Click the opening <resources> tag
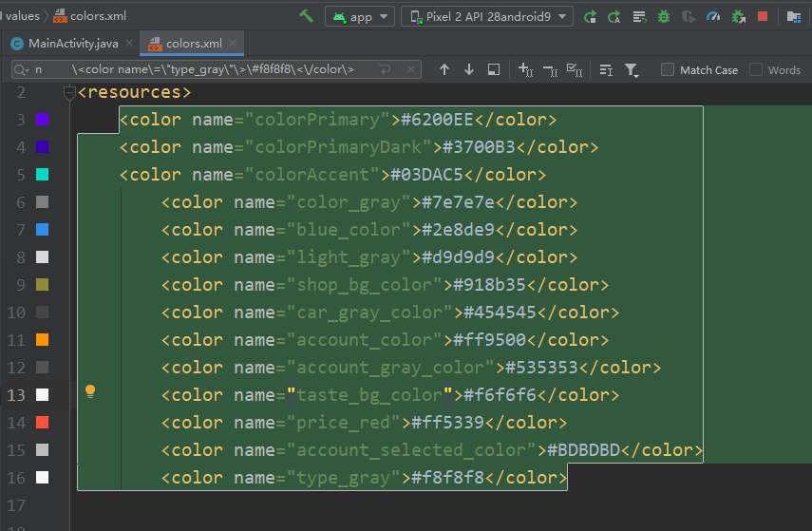The height and width of the screenshot is (531, 812). click(x=134, y=92)
